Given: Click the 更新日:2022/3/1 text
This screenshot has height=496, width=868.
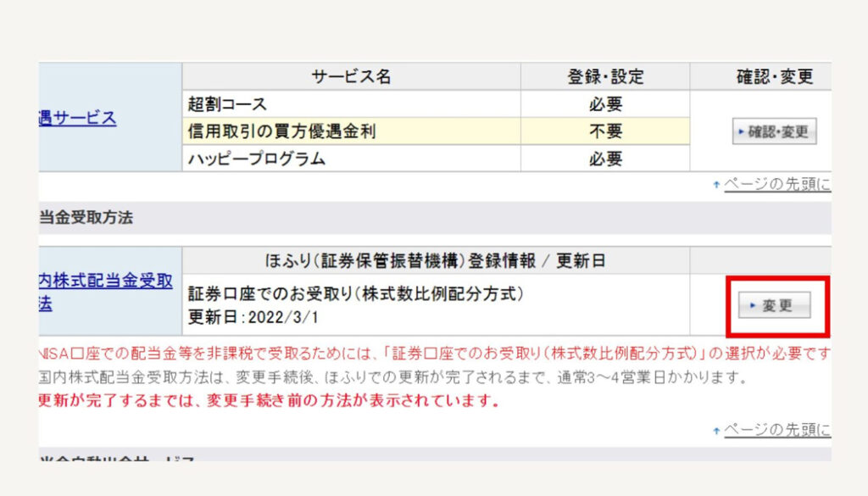Looking at the screenshot, I should pos(253,317).
